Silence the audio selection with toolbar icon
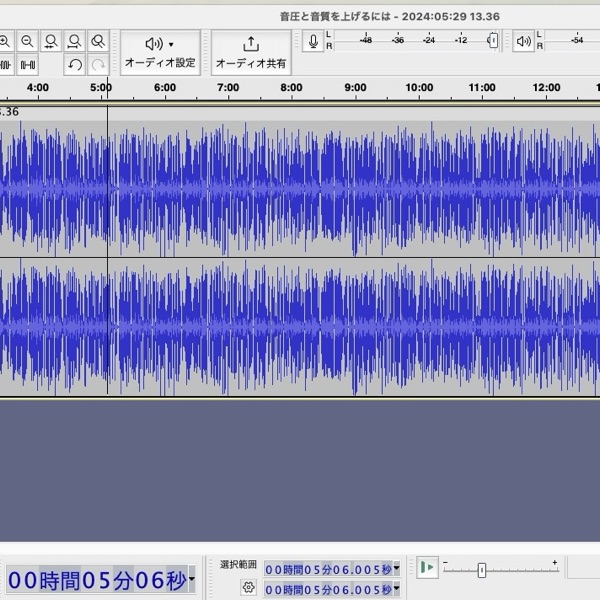 [27, 65]
